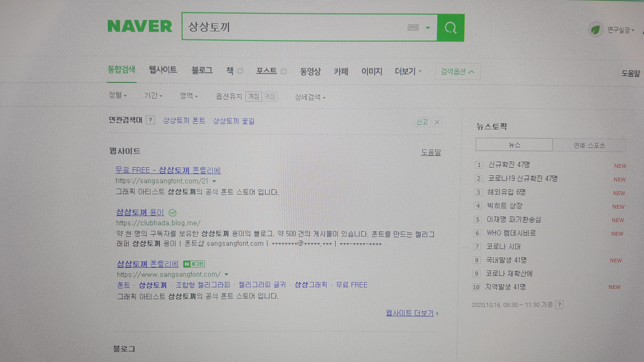Screen dimensions: 644x362
Task: Click the green verified checkmark beside 상상토끼 용이
Action: [x=172, y=213]
